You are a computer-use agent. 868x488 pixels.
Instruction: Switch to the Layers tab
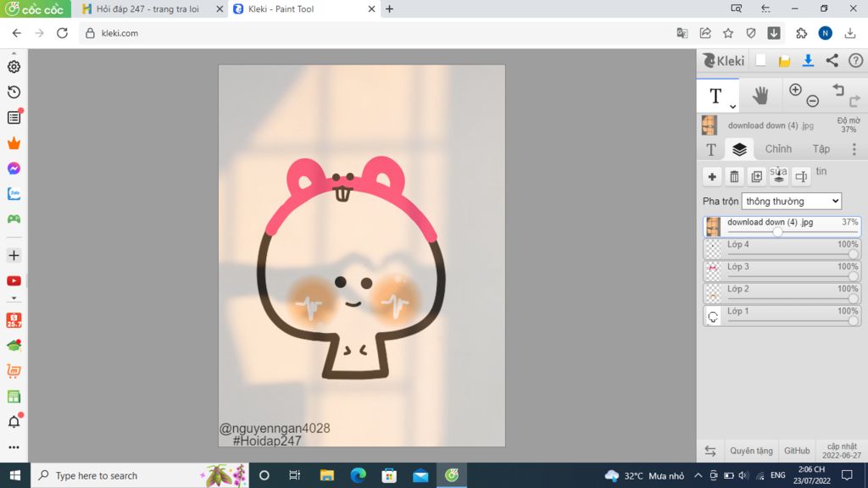[739, 149]
